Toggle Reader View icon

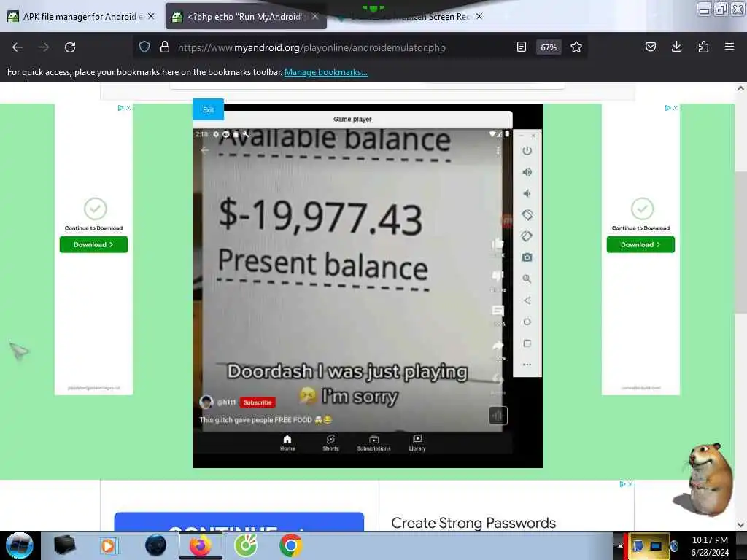pos(522,47)
